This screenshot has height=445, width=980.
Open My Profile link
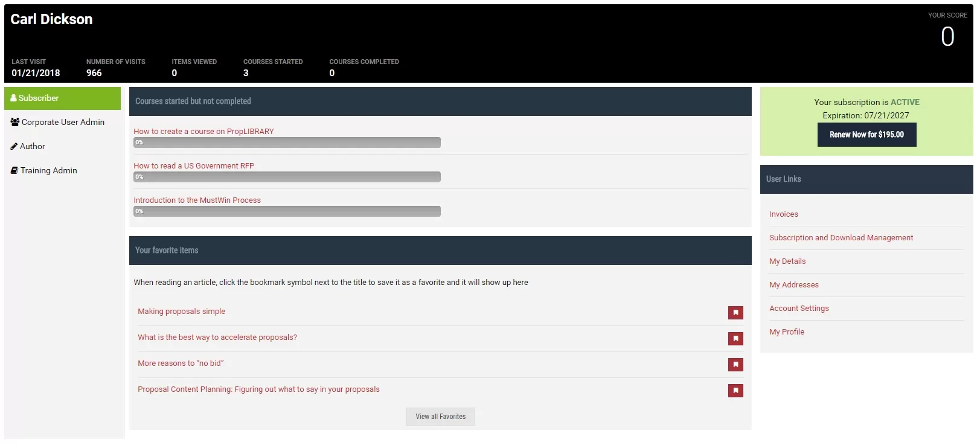pos(786,332)
